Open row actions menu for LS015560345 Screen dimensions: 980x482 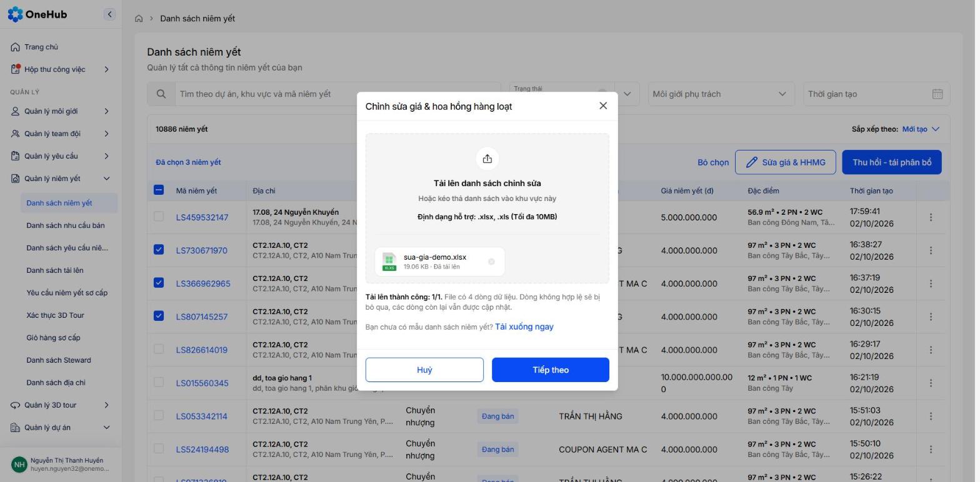(x=931, y=383)
